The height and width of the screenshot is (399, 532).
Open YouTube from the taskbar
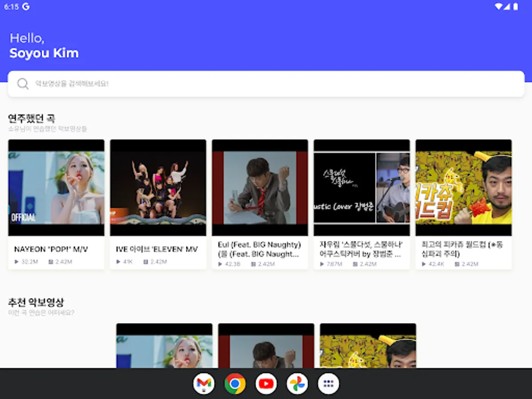pyautogui.click(x=266, y=383)
